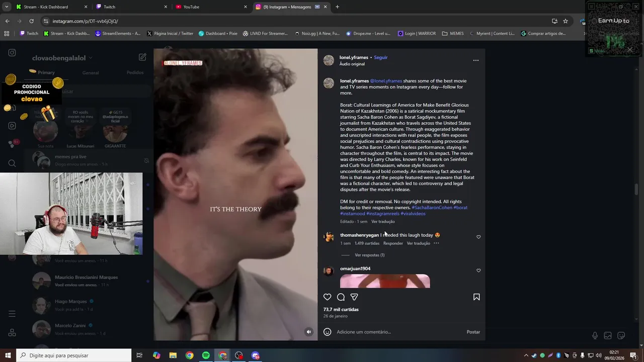Open the MEMES bookmarks folder
This screenshot has width=644, height=362.
coord(453,34)
